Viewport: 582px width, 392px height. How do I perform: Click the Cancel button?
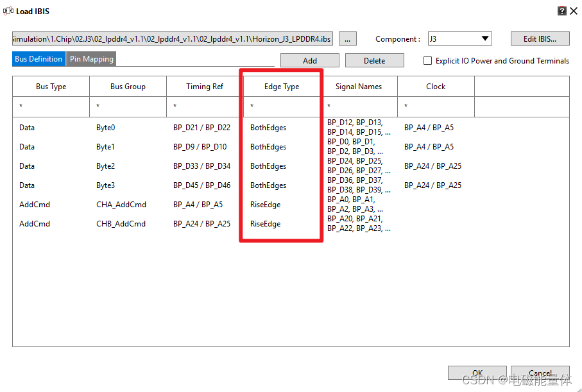pyautogui.click(x=540, y=372)
